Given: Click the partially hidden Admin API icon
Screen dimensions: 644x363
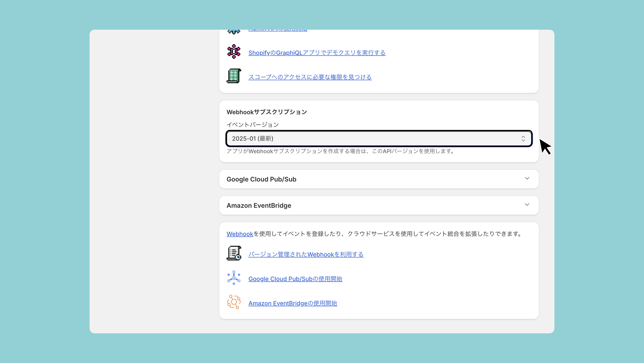Looking at the screenshot, I should point(233,32).
